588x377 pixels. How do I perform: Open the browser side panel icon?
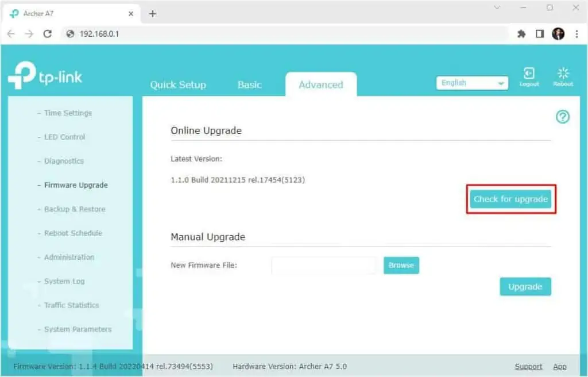(539, 33)
